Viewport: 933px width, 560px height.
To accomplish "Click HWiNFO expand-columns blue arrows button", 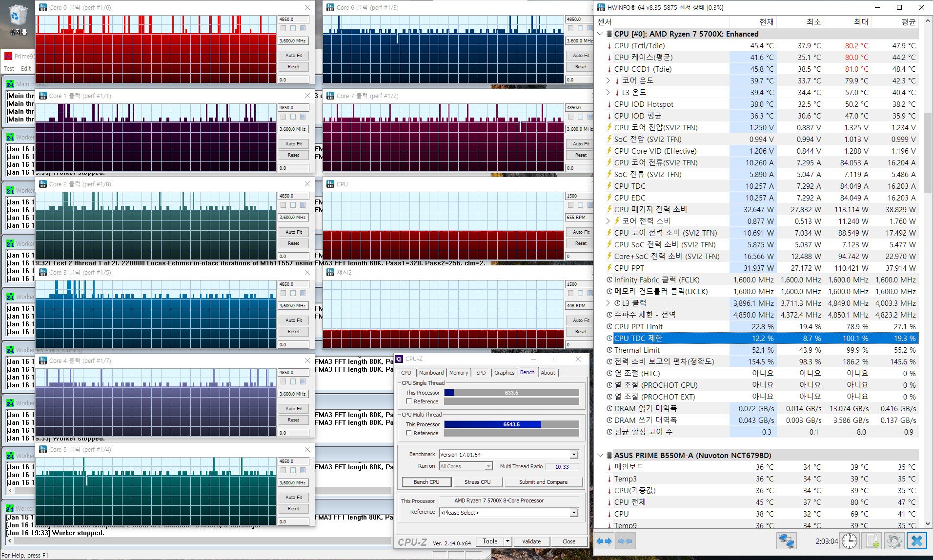I will 604,541.
